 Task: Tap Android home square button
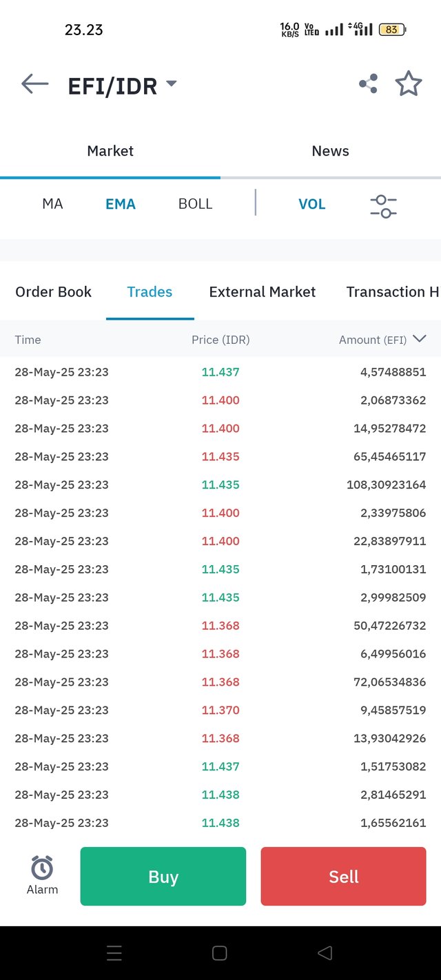point(220,953)
